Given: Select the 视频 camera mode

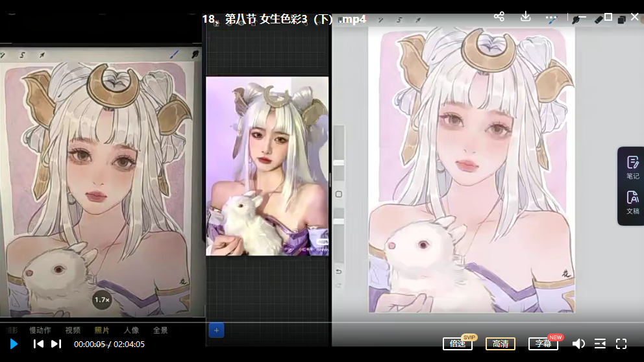Looking at the screenshot, I should point(73,330).
